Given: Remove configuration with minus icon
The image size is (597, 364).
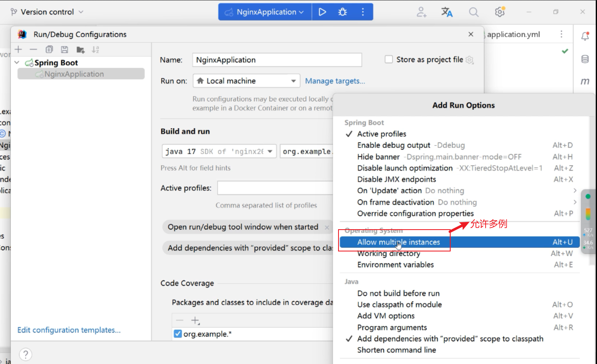Looking at the screenshot, I should point(33,49).
